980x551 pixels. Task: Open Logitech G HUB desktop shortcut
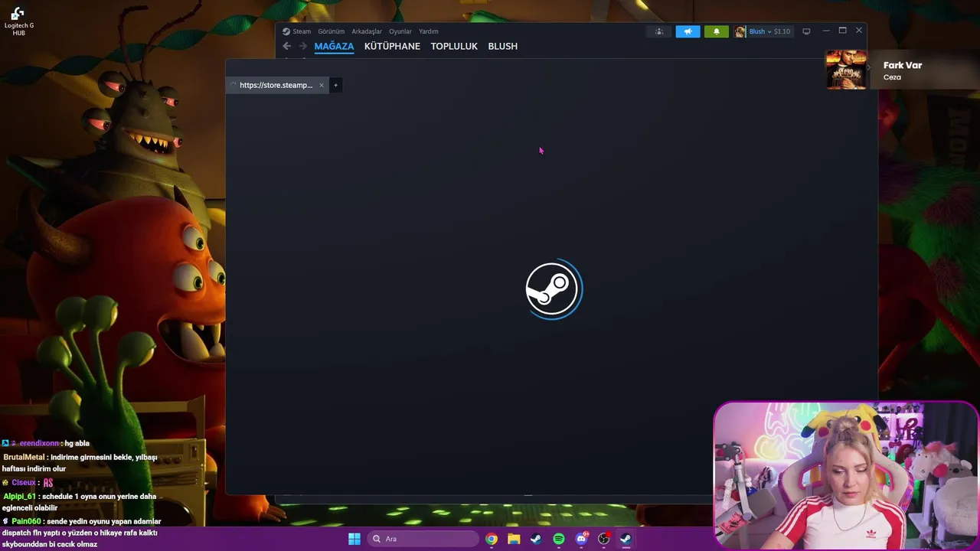(x=18, y=21)
